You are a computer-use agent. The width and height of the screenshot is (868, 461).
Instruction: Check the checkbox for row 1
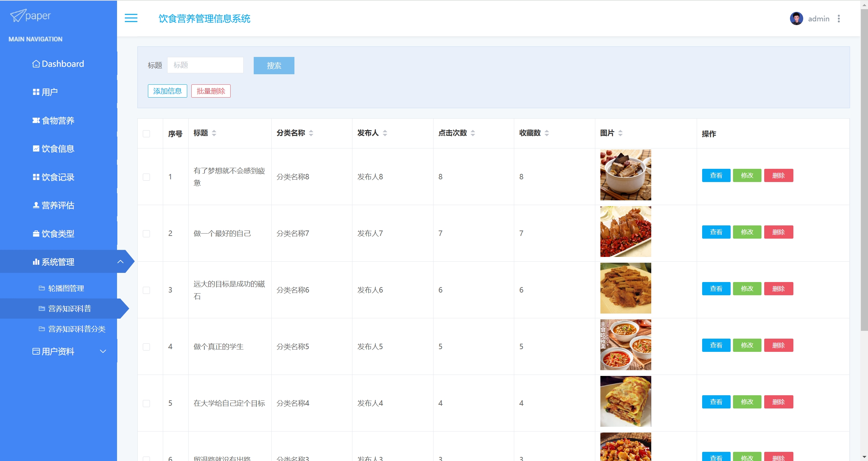coord(147,177)
